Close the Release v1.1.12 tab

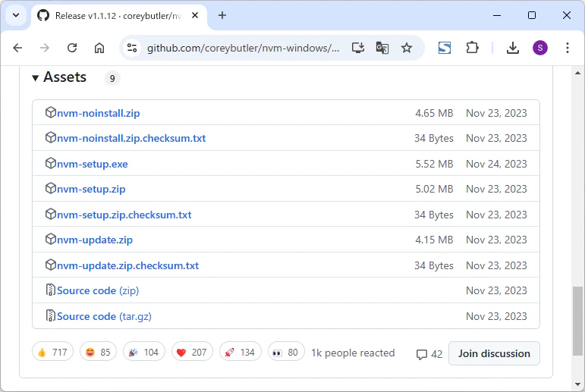[x=195, y=16]
